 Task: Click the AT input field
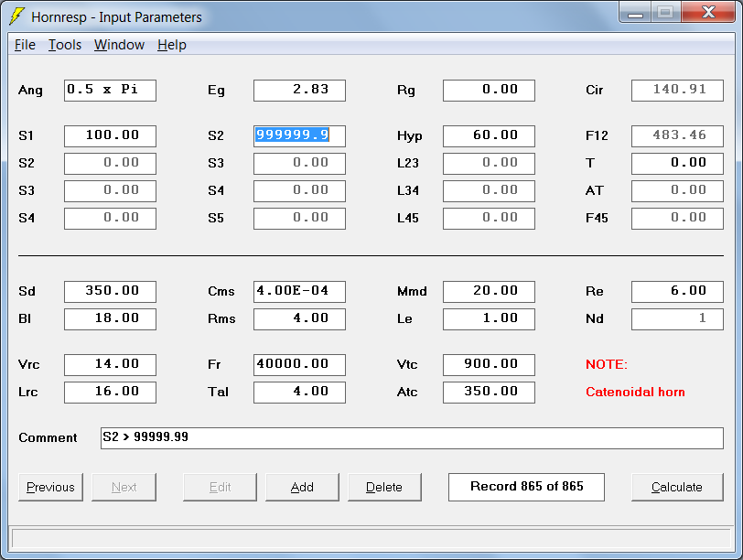point(677,191)
